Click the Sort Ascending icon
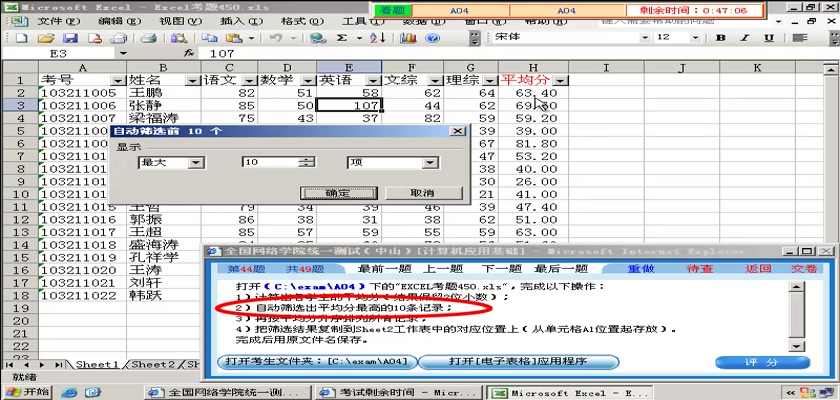 [378, 38]
